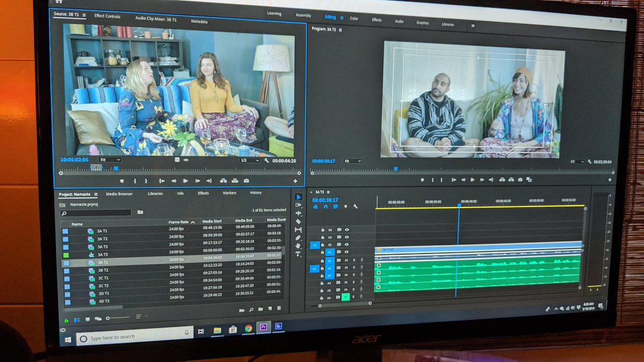This screenshot has width=644, height=362.
Task: Play sequence in Program monitor
Action: point(473,180)
